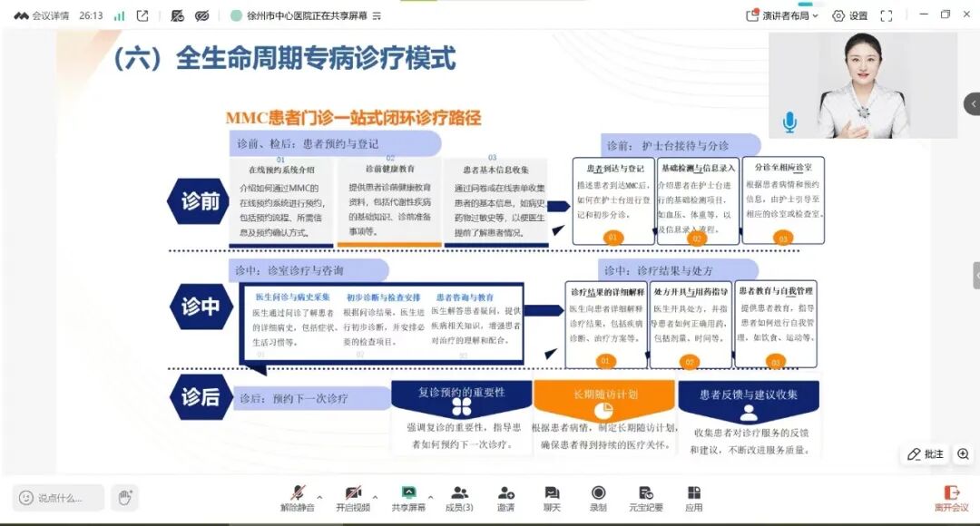Enter fullscreen with the bracket icon
The height and width of the screenshot is (526, 980).
click(x=887, y=15)
